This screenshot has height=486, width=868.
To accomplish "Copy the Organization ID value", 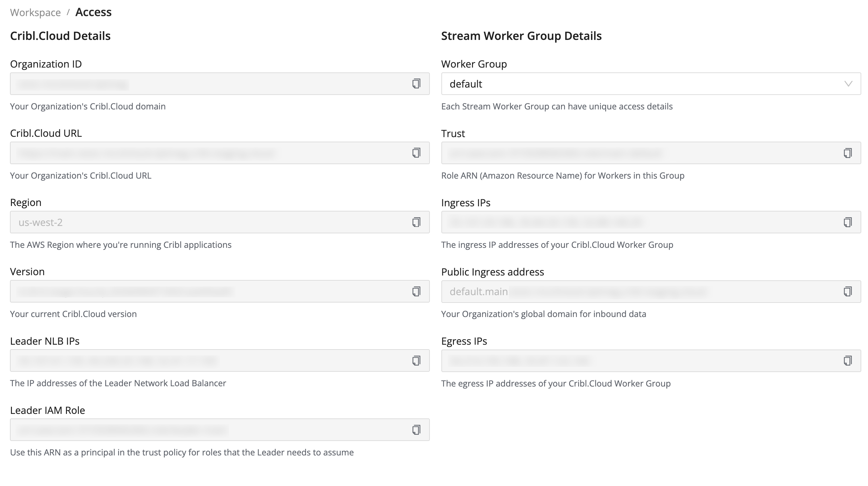I will (x=416, y=84).
